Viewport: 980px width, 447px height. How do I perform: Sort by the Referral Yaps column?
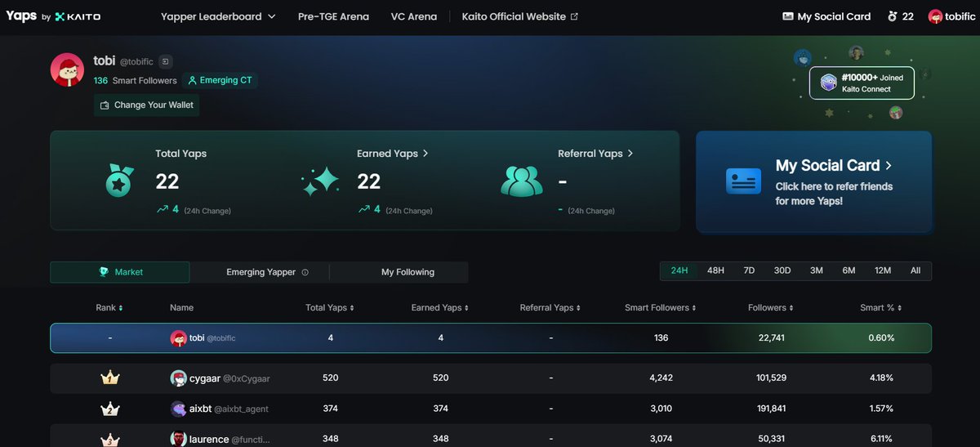(550, 308)
